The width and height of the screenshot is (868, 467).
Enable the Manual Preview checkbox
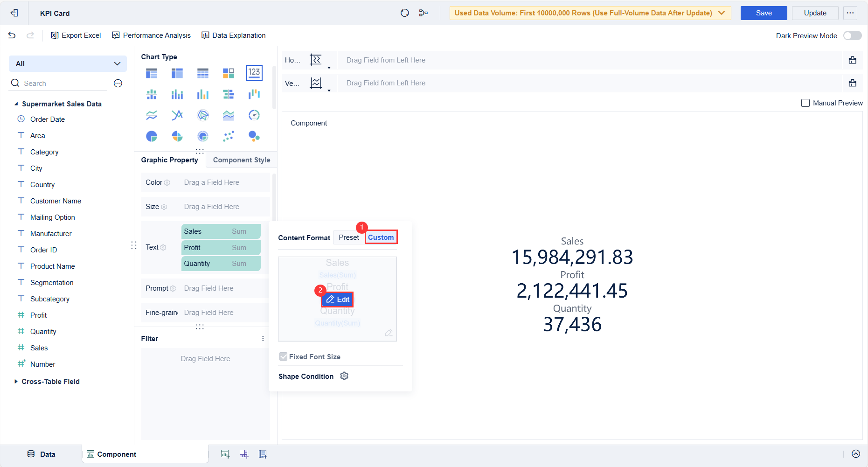click(805, 103)
